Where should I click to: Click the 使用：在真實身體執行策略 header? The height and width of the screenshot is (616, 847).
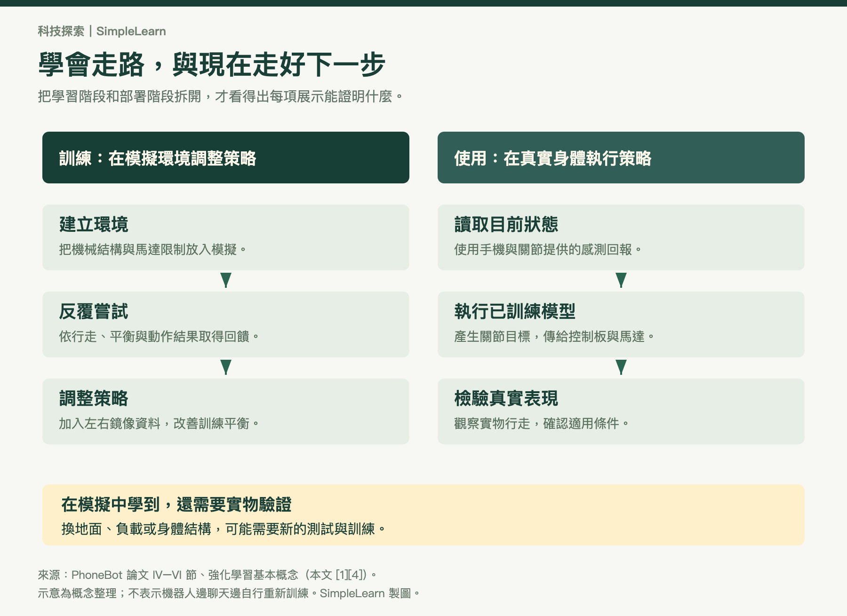point(621,158)
